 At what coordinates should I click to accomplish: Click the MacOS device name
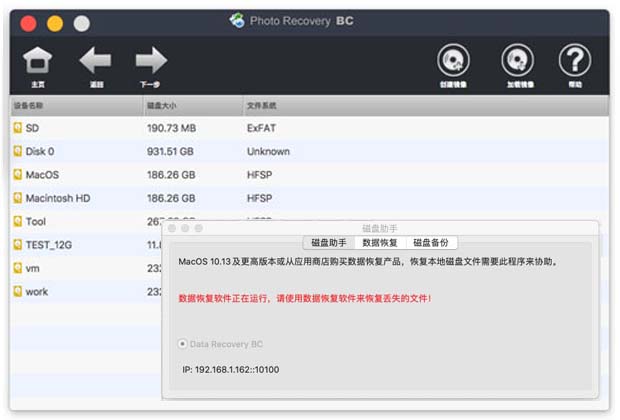click(42, 175)
